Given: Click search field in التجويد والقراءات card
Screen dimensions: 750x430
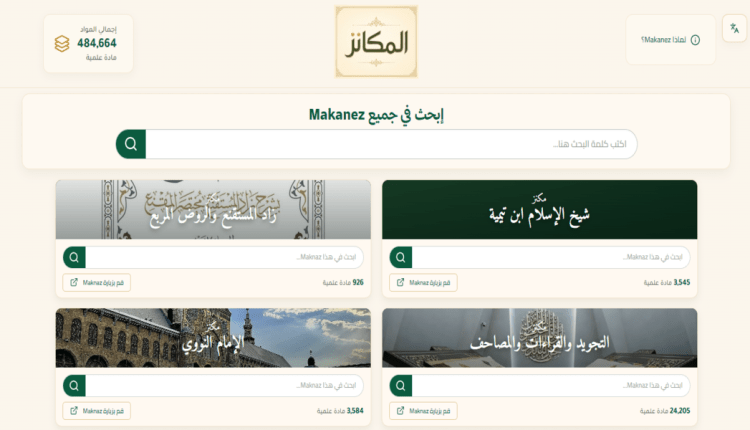Looking at the screenshot, I should coord(551,386).
